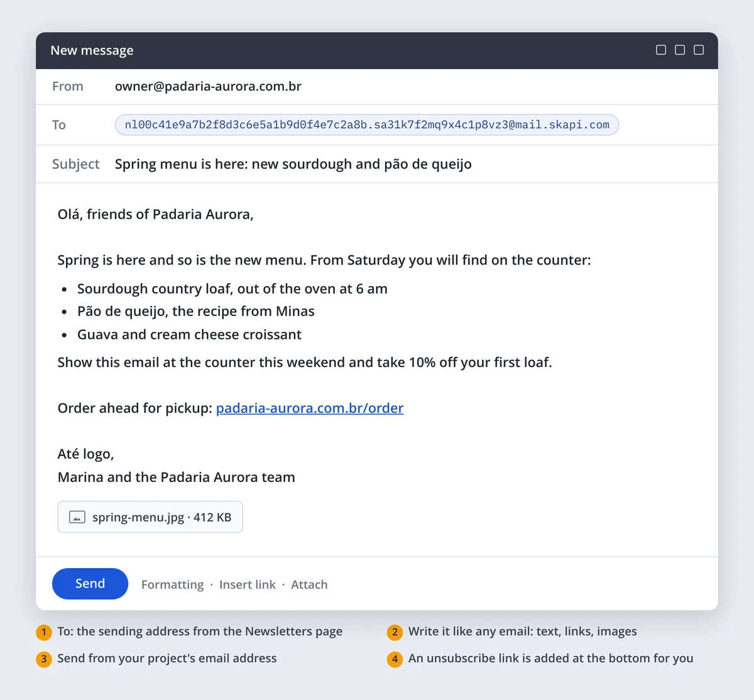
Task: Click the 'New message' title text
Action: (x=92, y=50)
